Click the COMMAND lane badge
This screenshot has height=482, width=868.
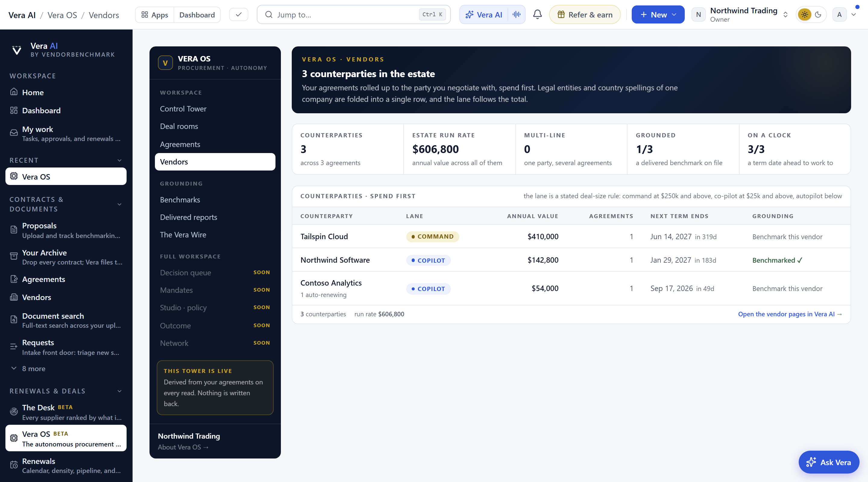click(x=432, y=236)
